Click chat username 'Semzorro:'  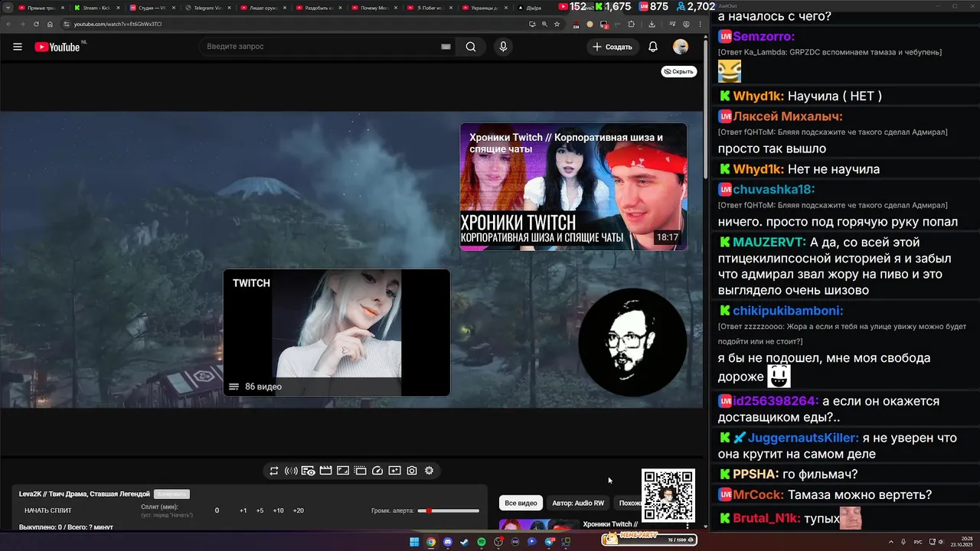pyautogui.click(x=764, y=37)
